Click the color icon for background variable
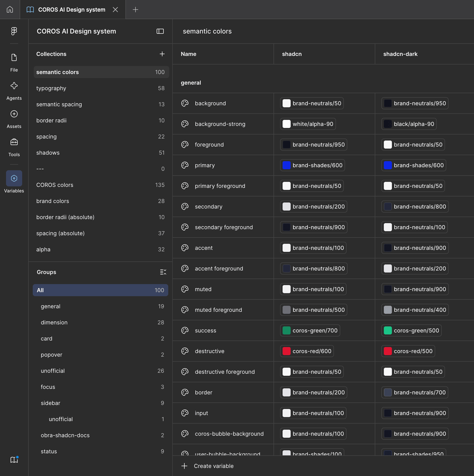Screen dimensions: 474x476 185,103
